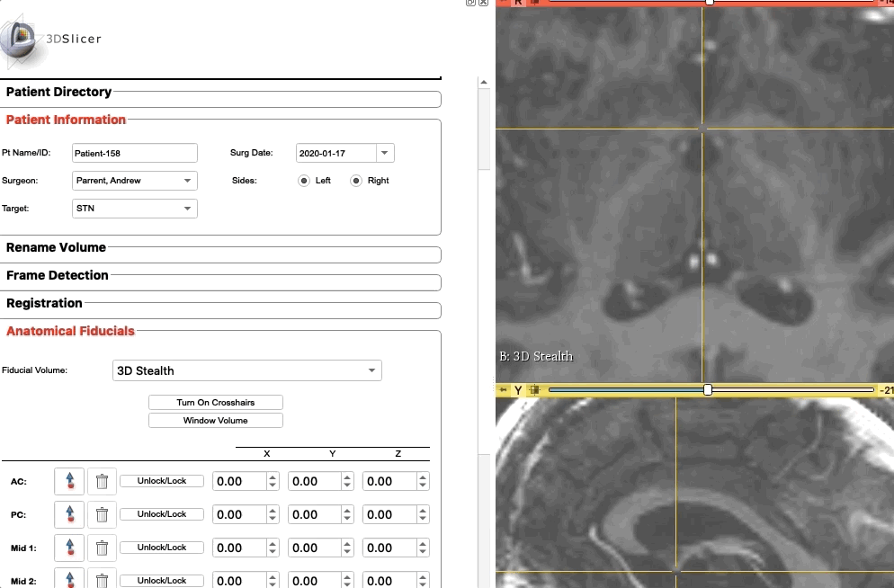This screenshot has height=588, width=894.
Task: Delete the AC fiducial with trash icon
Action: 102,481
